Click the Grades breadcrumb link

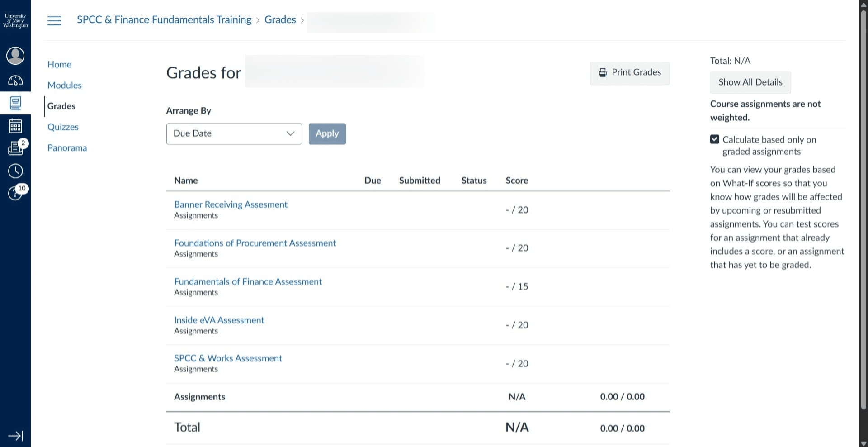tap(280, 19)
